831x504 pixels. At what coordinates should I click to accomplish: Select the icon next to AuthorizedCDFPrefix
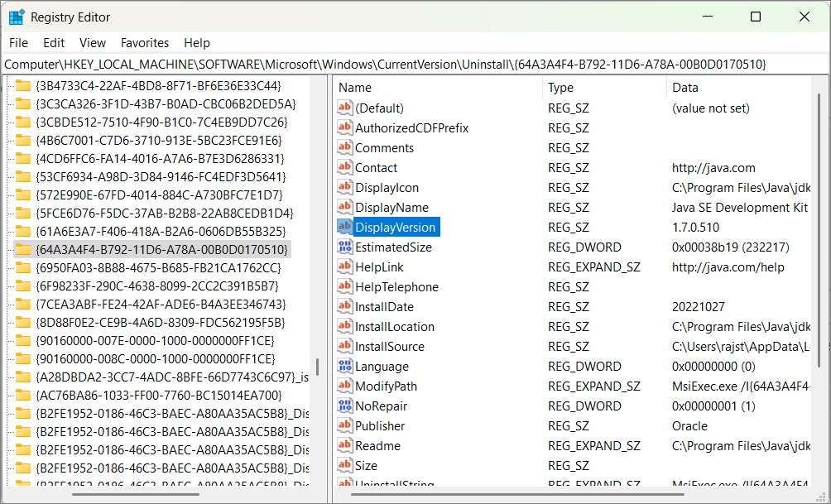[x=345, y=127]
